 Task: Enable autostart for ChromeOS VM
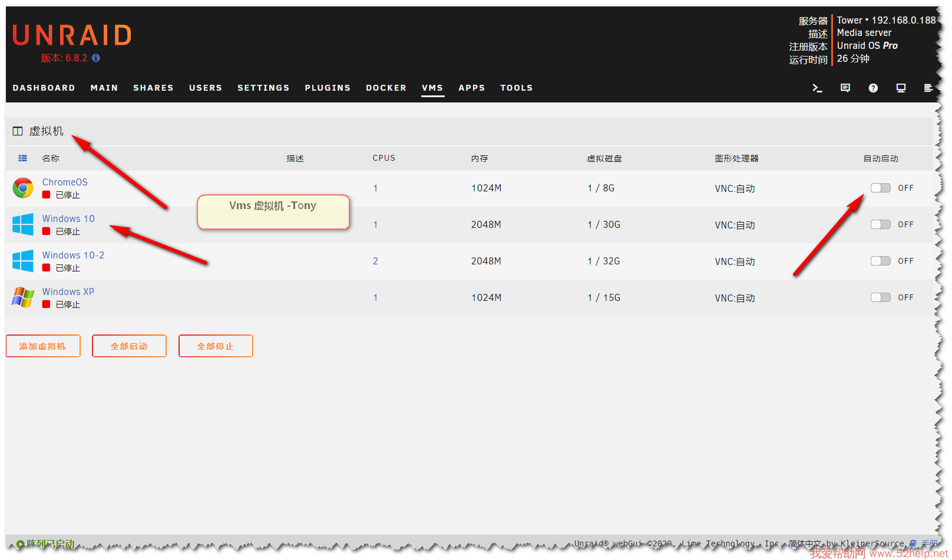coord(880,188)
